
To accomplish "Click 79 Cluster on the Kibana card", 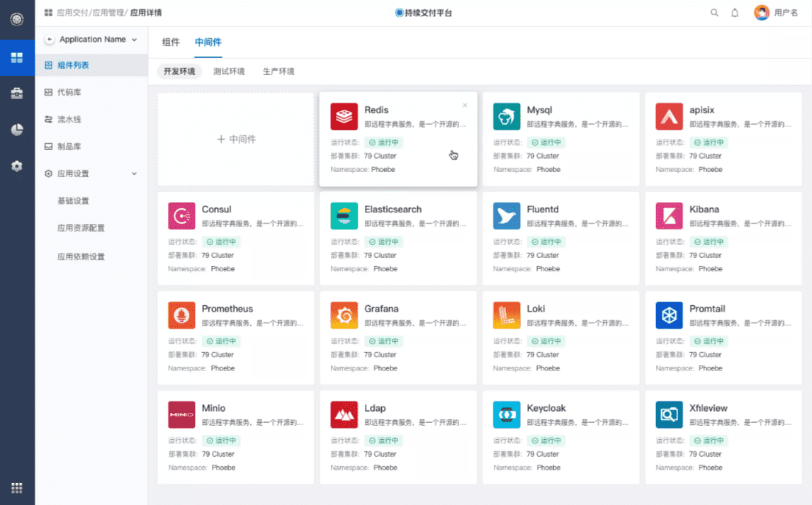I will pos(705,255).
